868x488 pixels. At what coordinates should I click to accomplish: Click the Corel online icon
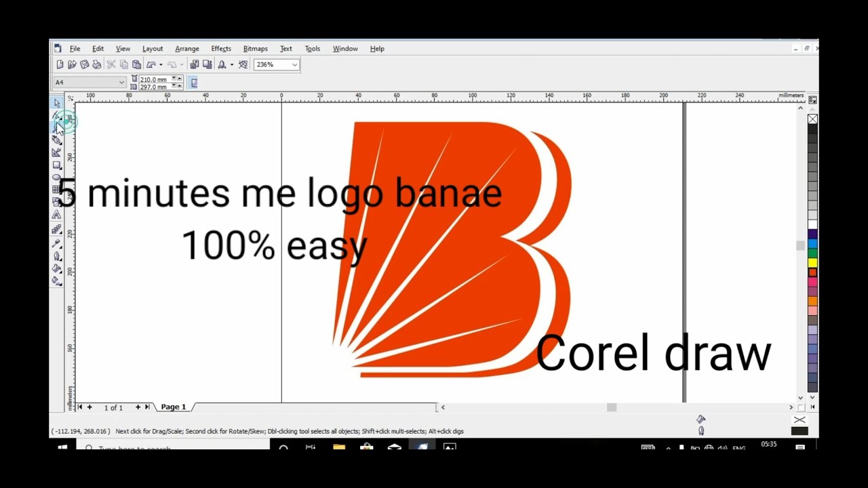click(243, 64)
